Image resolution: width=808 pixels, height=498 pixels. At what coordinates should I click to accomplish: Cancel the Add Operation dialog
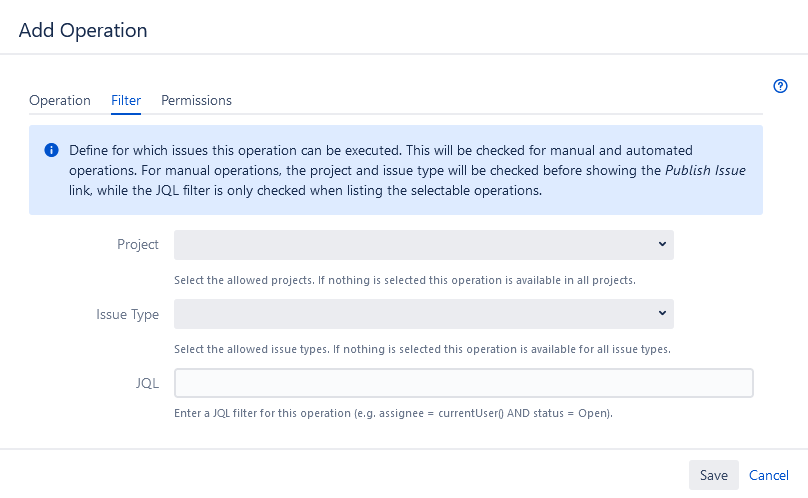tap(768, 475)
